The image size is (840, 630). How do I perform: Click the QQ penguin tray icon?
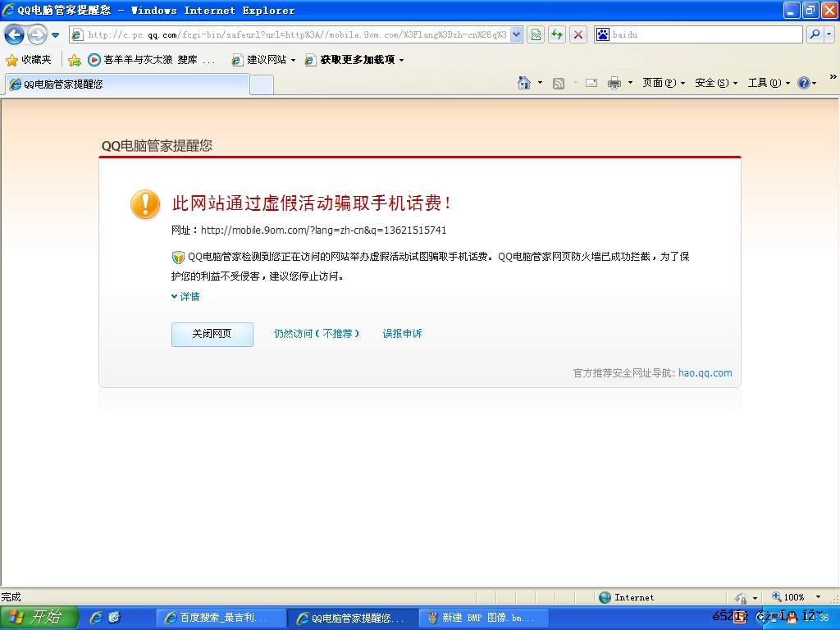[792, 617]
